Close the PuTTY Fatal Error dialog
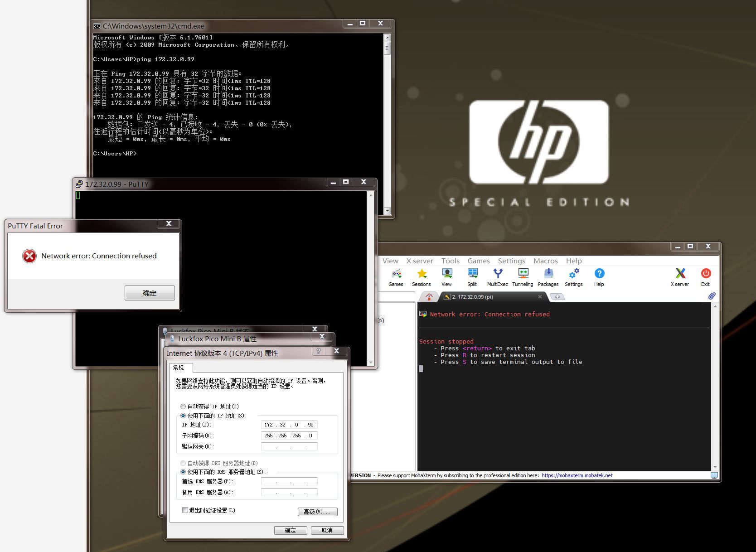The width and height of the screenshot is (756, 552). click(169, 224)
